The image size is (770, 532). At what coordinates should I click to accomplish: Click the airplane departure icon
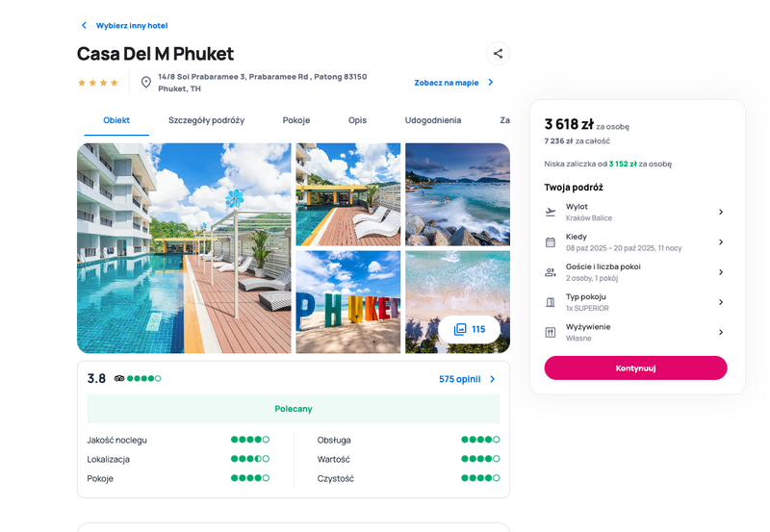(551, 212)
